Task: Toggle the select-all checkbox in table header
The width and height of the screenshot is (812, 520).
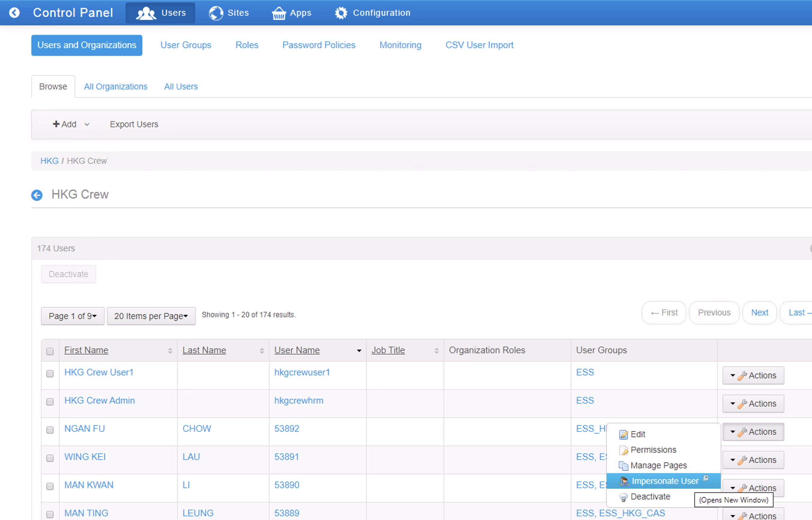Action: pyautogui.click(x=50, y=351)
